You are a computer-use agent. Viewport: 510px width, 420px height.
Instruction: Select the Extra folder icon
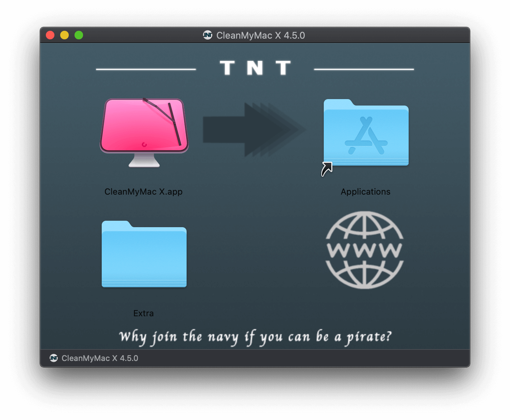[x=144, y=254]
